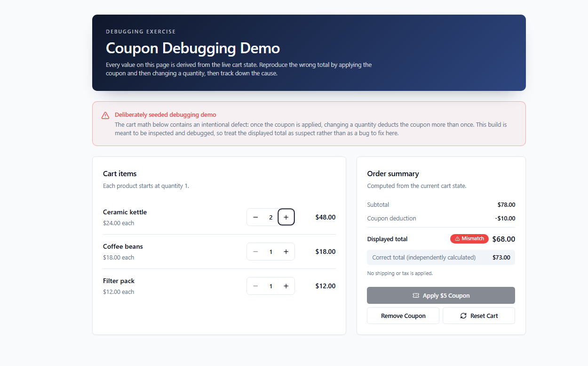
Task: Increase Coffee beans quantity with plus
Action: [286, 252]
